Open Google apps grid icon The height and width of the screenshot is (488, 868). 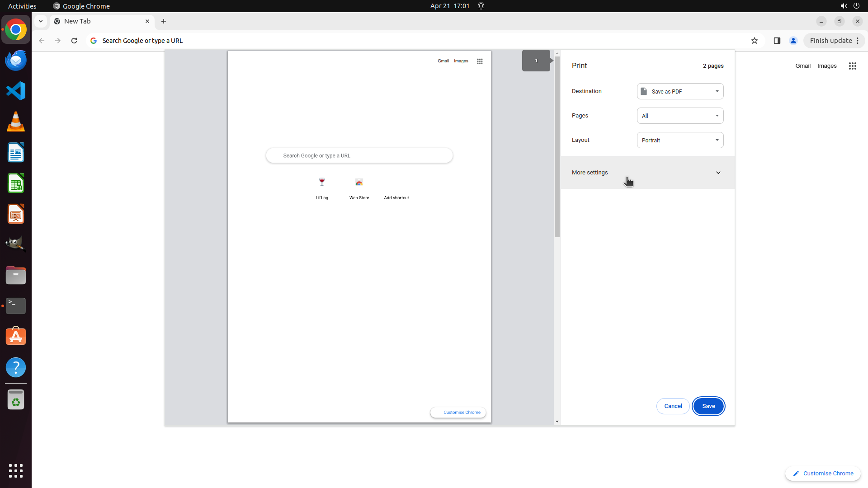(852, 66)
